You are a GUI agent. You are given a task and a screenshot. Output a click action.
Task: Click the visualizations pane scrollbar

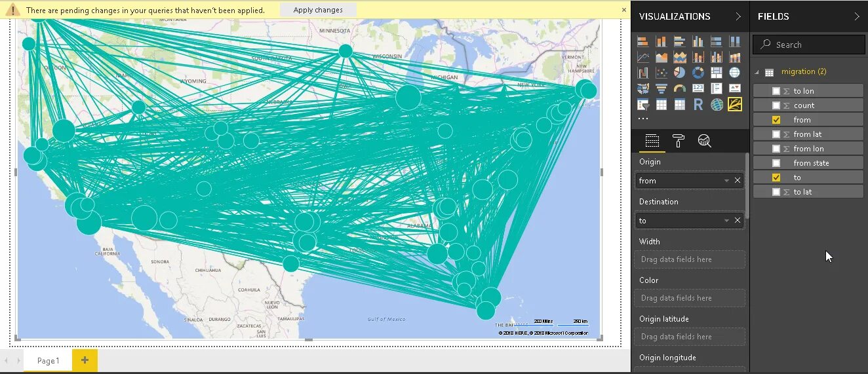(747, 187)
